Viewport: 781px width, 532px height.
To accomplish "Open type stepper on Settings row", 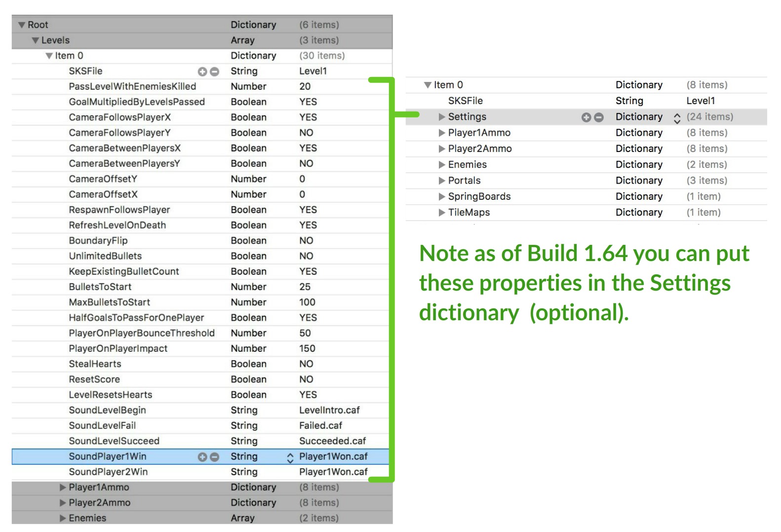I will coord(677,118).
